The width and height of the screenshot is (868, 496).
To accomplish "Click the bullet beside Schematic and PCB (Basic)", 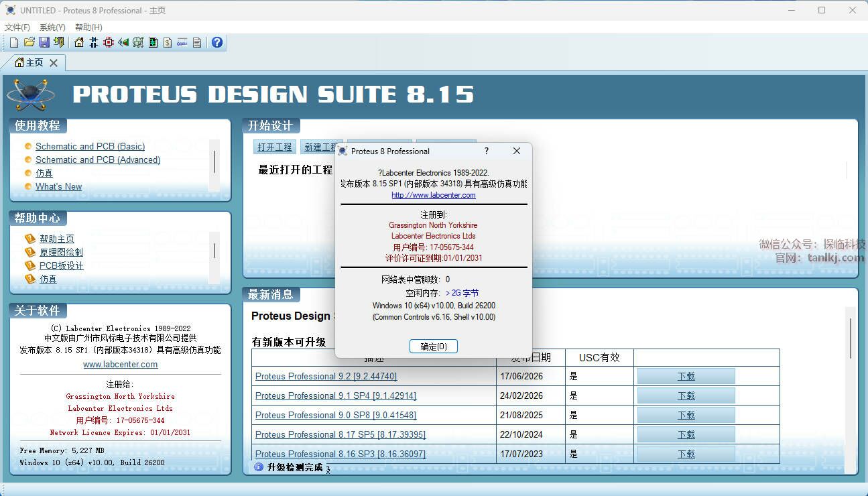I will click(28, 146).
